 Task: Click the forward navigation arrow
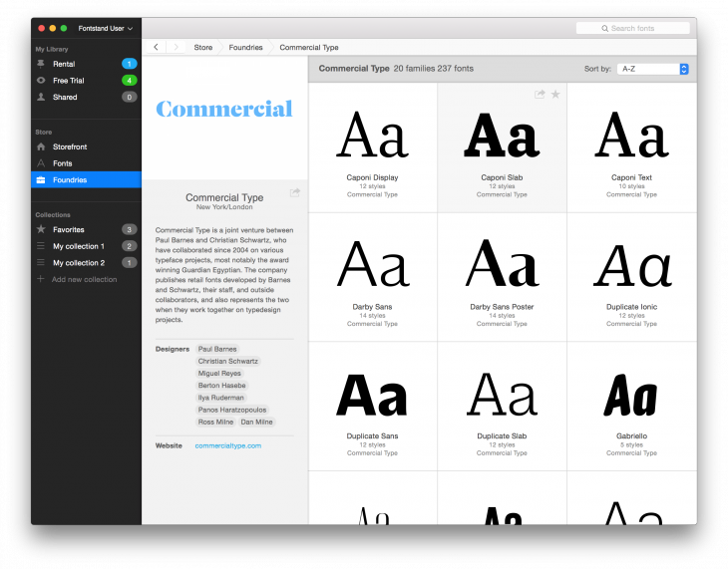177,47
